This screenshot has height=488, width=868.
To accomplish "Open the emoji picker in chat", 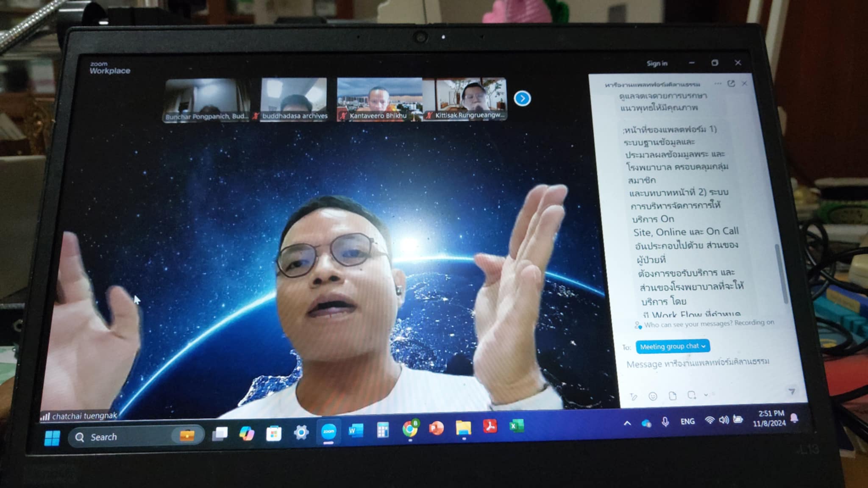I will point(653,396).
